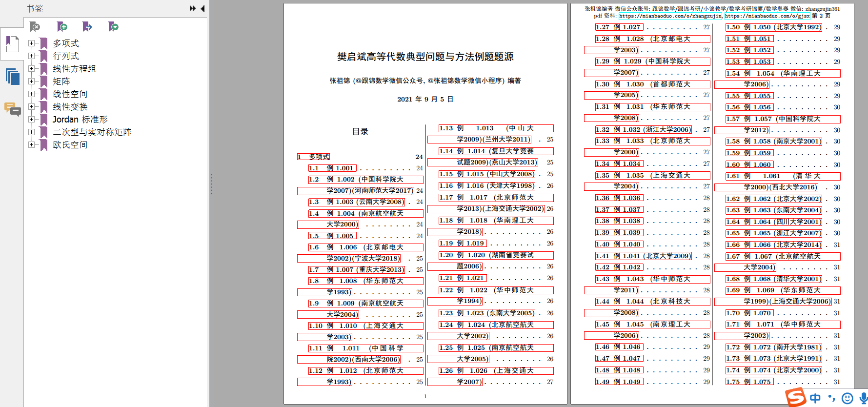The image size is (868, 407).
Task: Open the bookmark options dropdown icon
Action: pyautogui.click(x=113, y=27)
